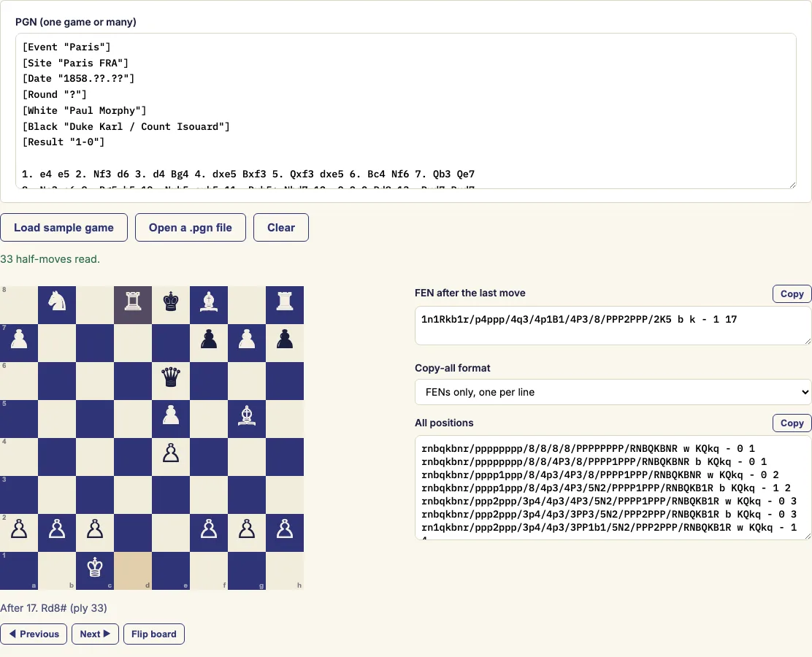Flip the board orientation
The image size is (812, 657).
point(154,634)
